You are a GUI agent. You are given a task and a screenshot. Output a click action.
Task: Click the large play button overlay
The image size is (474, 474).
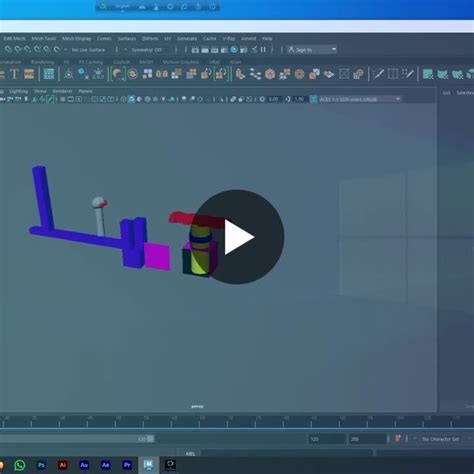(x=237, y=237)
